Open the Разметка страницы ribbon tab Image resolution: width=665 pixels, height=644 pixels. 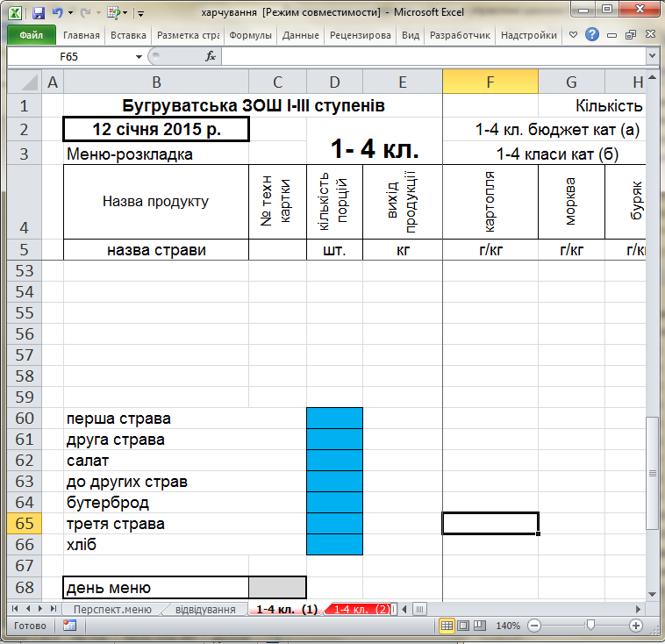[x=188, y=35]
